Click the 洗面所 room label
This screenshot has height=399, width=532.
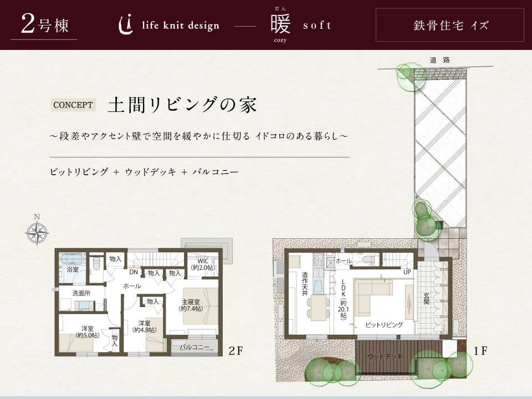81,293
